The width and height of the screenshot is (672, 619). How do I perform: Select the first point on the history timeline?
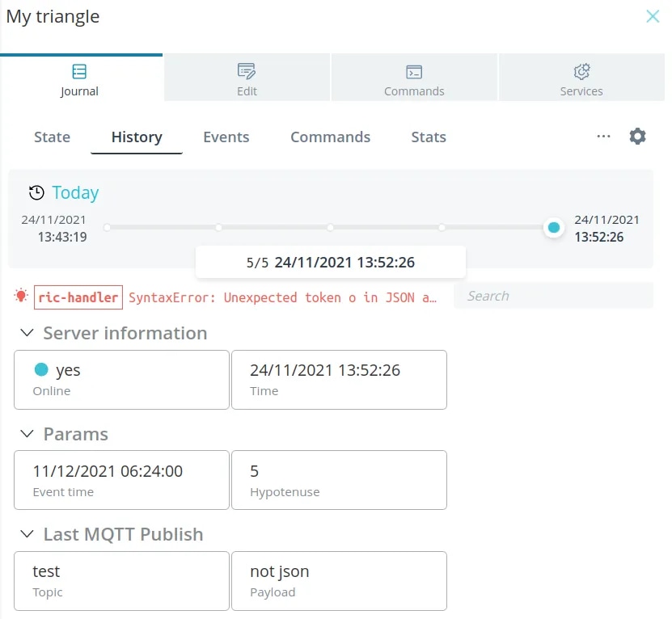107,227
